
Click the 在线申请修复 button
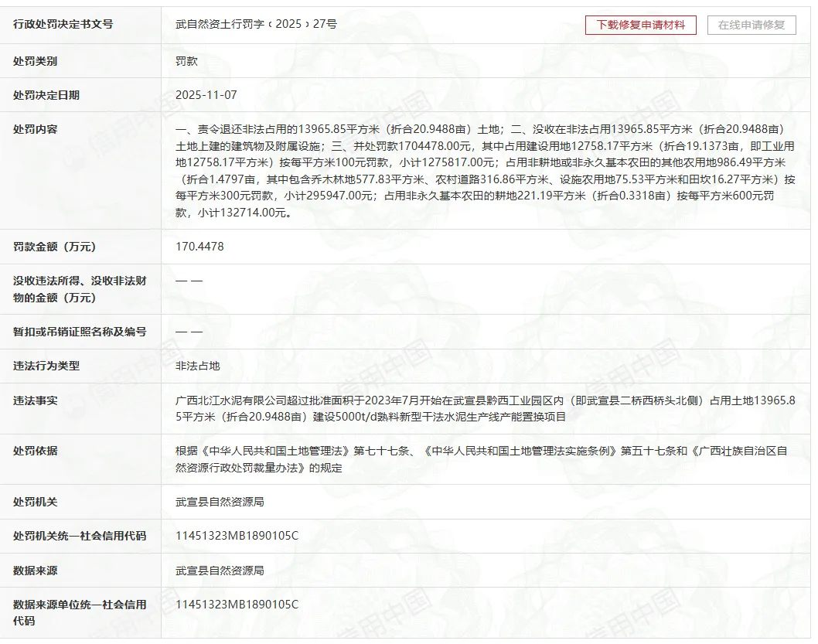click(x=752, y=25)
